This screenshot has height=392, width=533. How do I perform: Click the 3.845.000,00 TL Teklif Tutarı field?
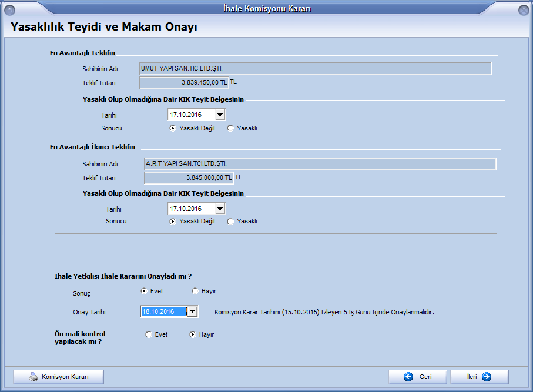pyautogui.click(x=188, y=177)
